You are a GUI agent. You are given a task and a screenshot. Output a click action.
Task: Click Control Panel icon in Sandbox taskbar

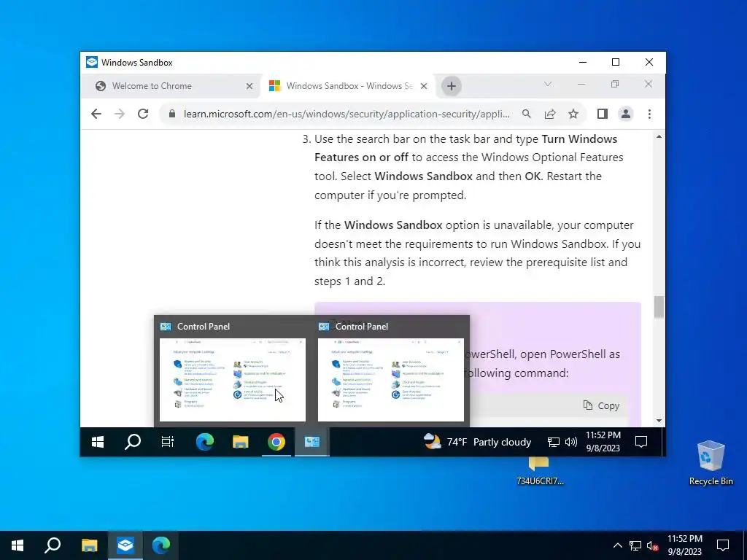(x=312, y=442)
